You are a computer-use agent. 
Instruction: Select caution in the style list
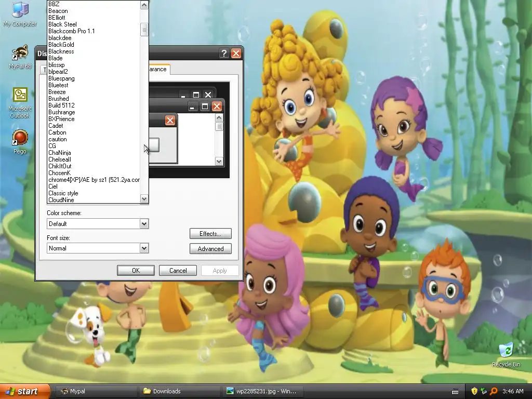coord(94,139)
